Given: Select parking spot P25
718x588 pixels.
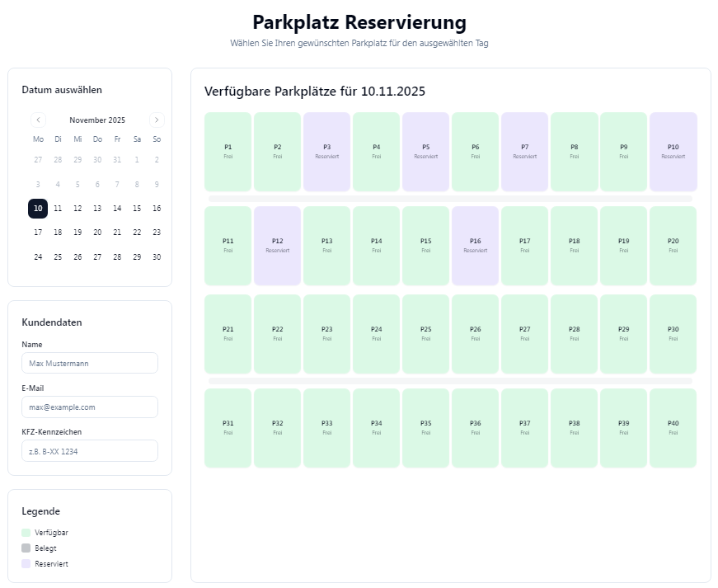Looking at the screenshot, I should click(425, 334).
